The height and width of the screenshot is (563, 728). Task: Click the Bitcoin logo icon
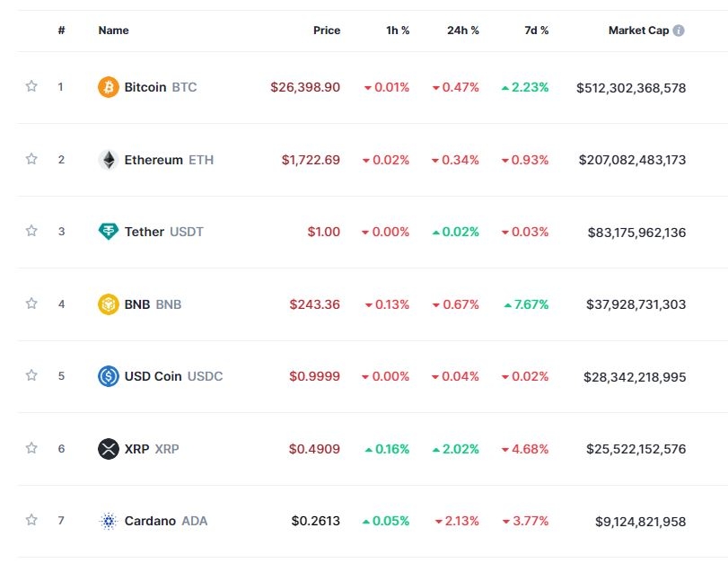108,87
